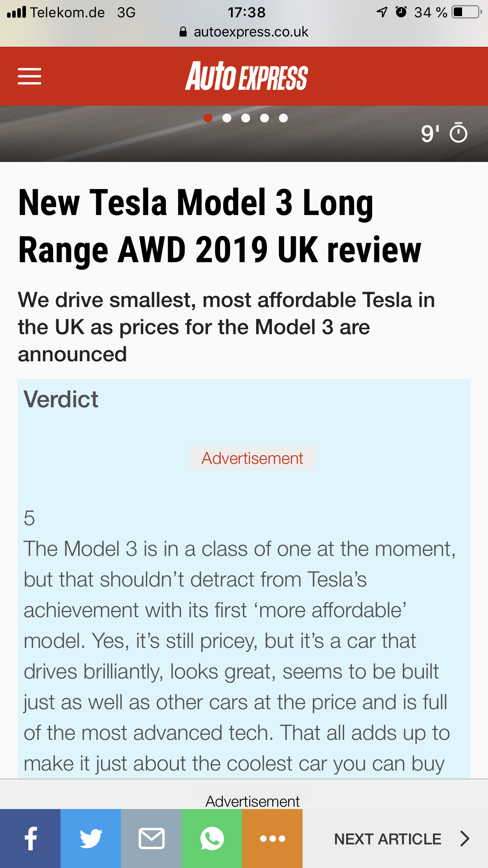Screen dimensions: 488x868
Task: Tap the Auto Express logo
Action: point(246,76)
